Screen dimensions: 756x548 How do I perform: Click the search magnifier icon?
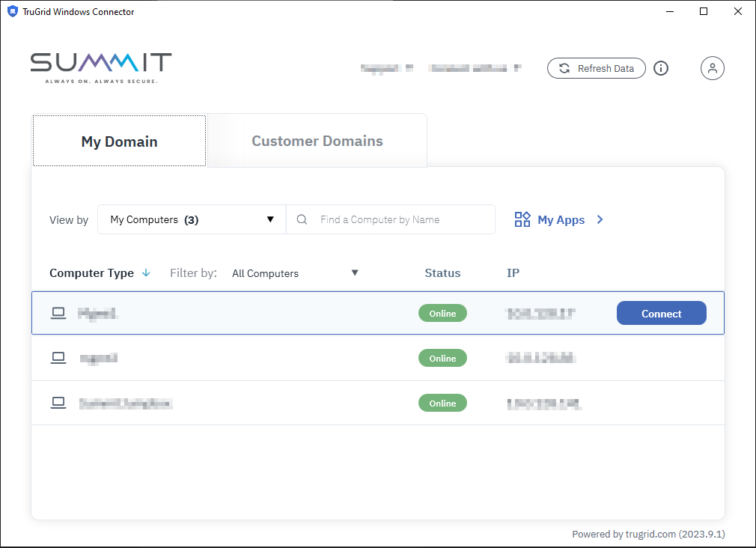[302, 219]
